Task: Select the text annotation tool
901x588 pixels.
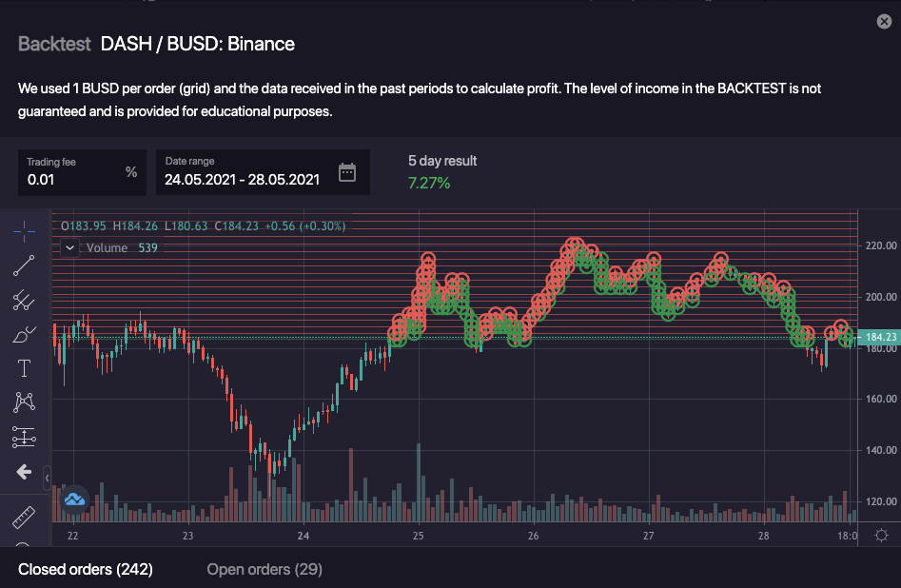Action: point(25,369)
